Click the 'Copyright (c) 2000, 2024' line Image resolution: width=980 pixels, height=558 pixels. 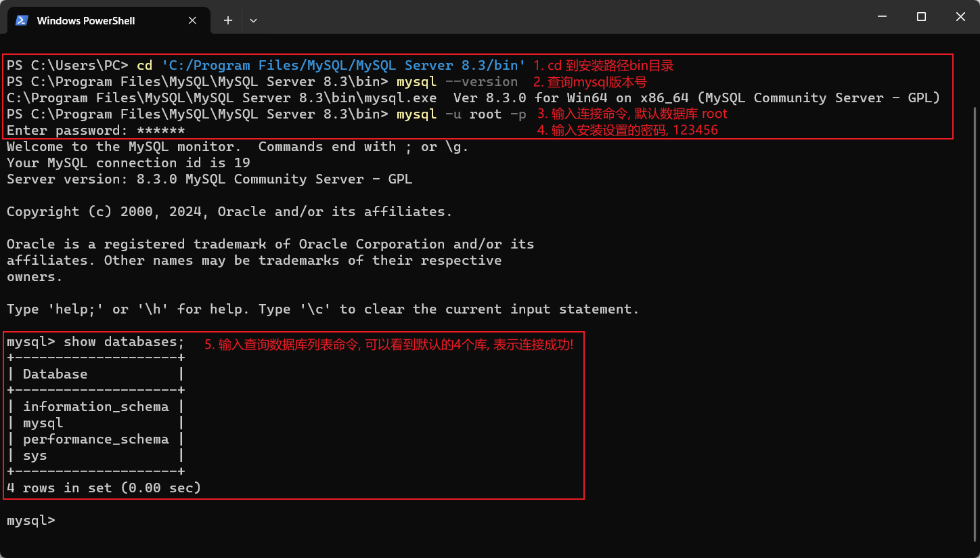(x=229, y=211)
